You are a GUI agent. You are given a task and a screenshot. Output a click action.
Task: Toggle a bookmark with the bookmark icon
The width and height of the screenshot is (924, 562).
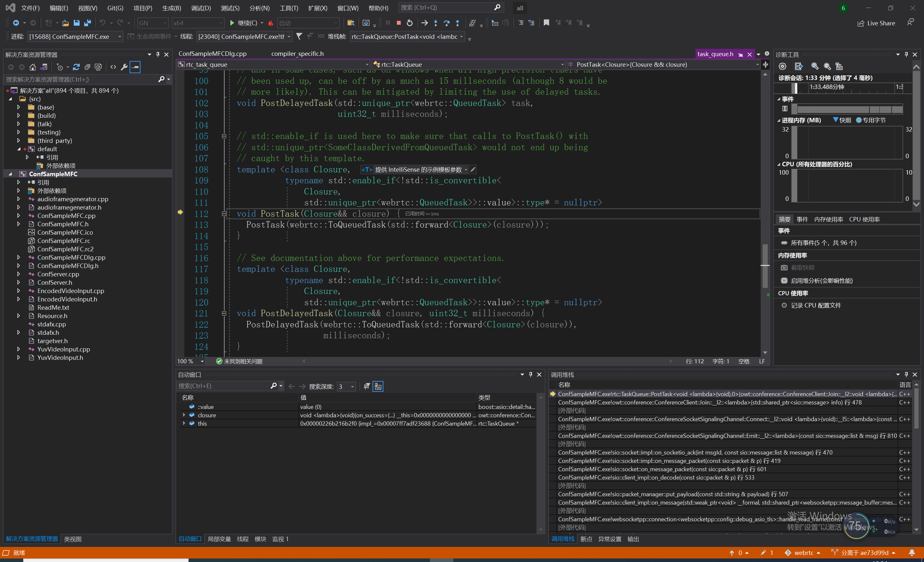tap(546, 23)
